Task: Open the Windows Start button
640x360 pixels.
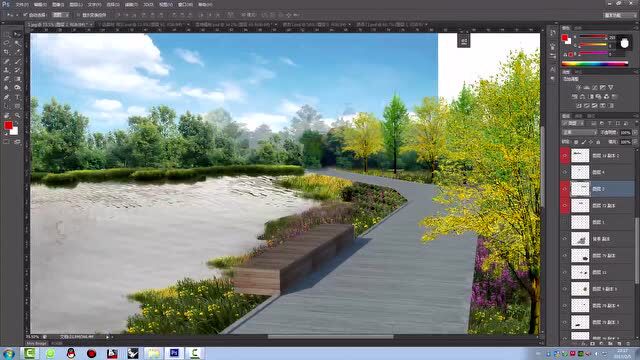Action: click(x=8, y=353)
